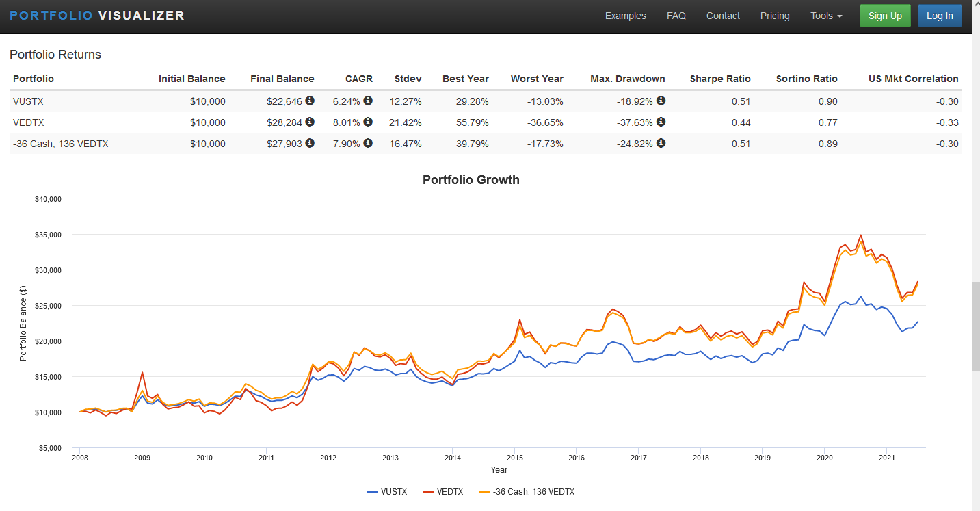Click info icon beside 6.24% CAGR
This screenshot has width=980, height=511.
point(368,101)
